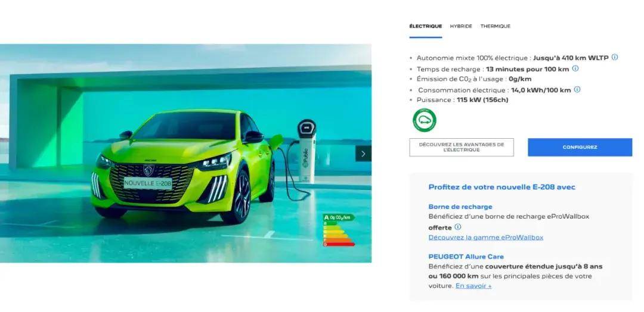Open info icon next to 410 km WLTP
This screenshot has width=644, height=312.
click(x=614, y=57)
